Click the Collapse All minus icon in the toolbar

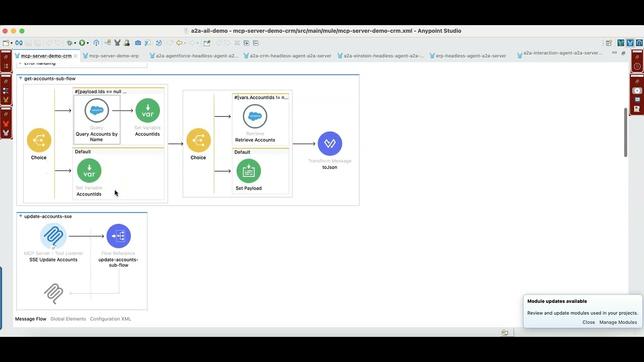(x=256, y=43)
